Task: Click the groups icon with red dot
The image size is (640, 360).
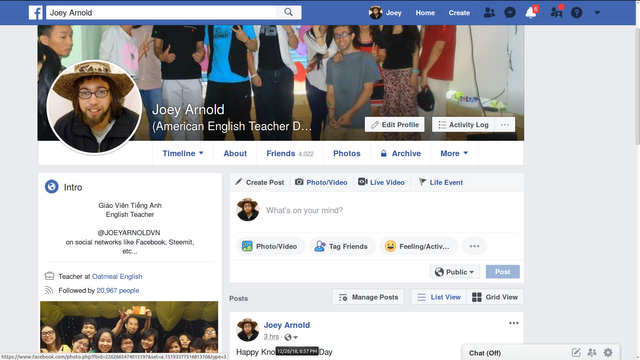Action: (x=556, y=12)
